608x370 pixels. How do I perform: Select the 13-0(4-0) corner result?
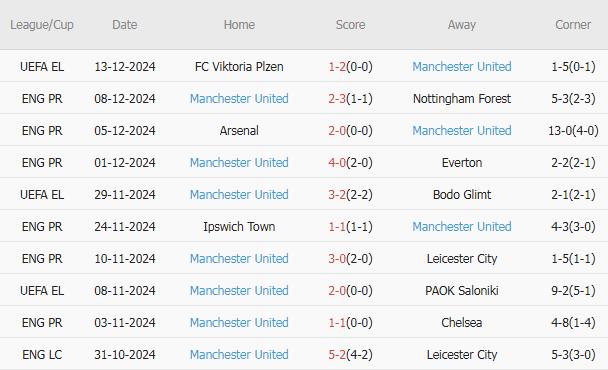pos(573,131)
